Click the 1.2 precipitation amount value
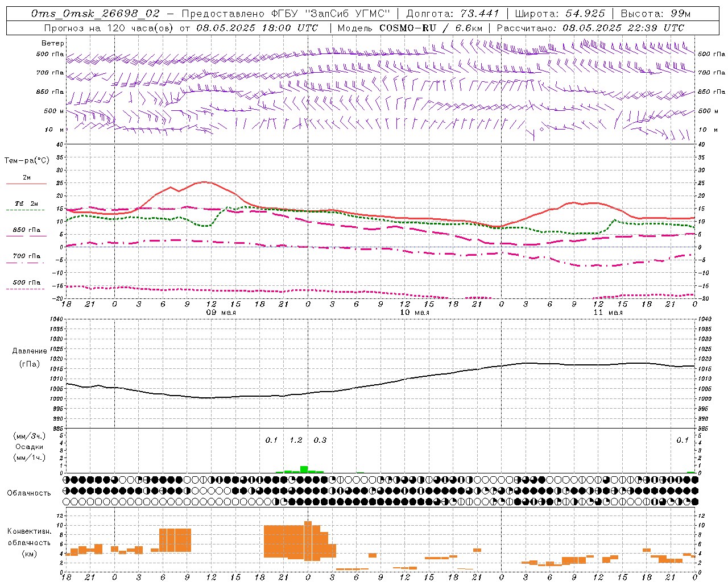 [x=296, y=440]
